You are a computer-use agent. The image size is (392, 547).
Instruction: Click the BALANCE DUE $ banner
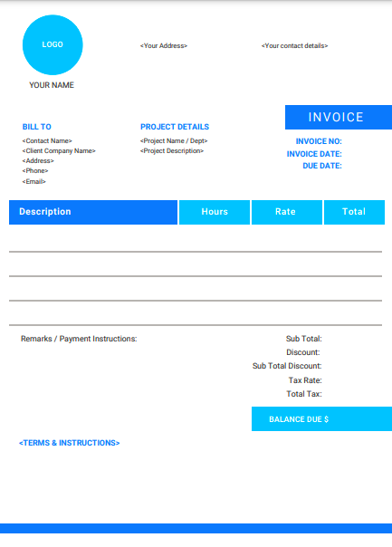click(322, 419)
